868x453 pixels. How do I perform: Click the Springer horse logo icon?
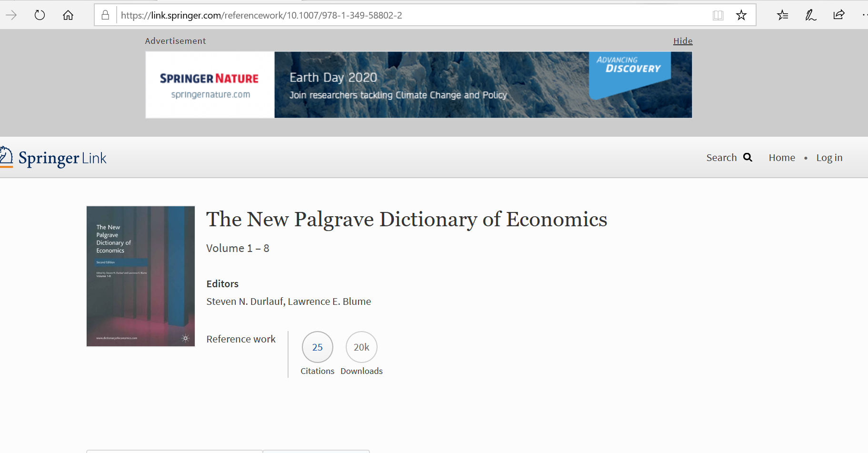pyautogui.click(x=6, y=157)
